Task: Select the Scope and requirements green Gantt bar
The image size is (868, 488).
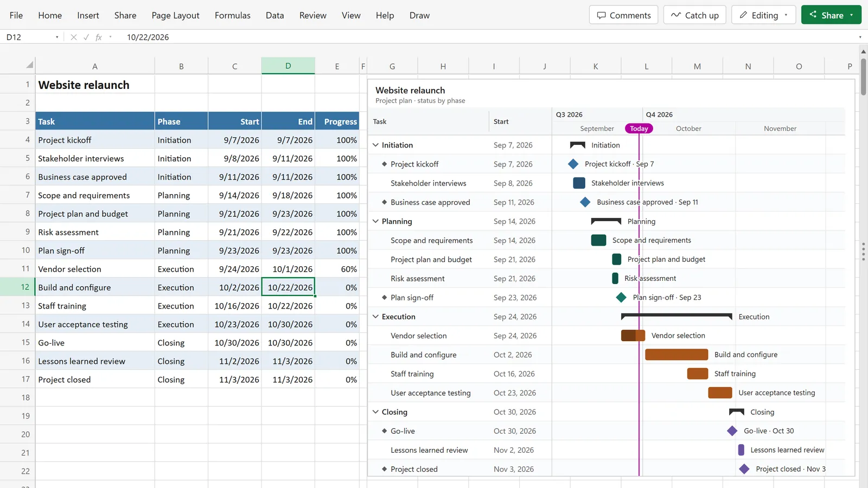Action: (598, 240)
